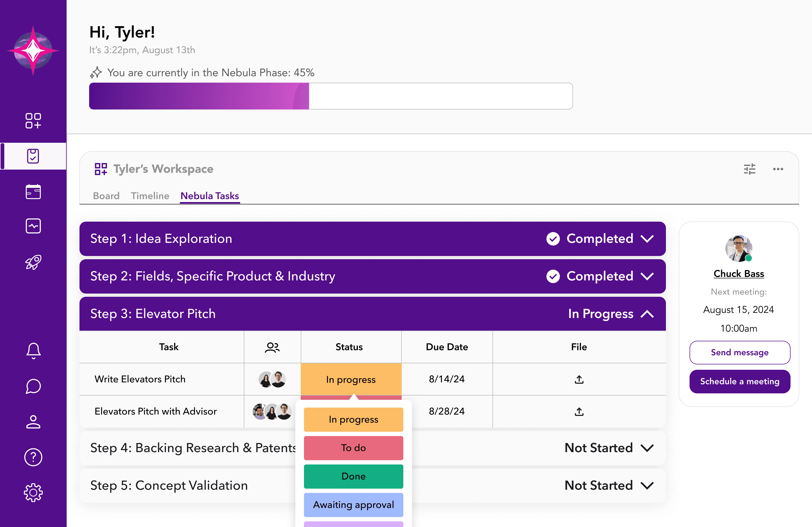Collapse Step 3: Elevator Pitch section

tap(647, 314)
